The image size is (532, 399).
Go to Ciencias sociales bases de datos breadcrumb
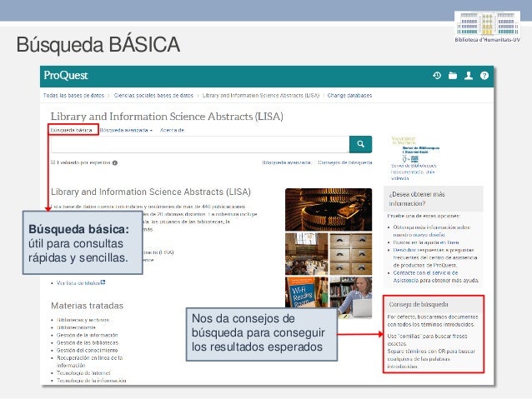pyautogui.click(x=153, y=95)
